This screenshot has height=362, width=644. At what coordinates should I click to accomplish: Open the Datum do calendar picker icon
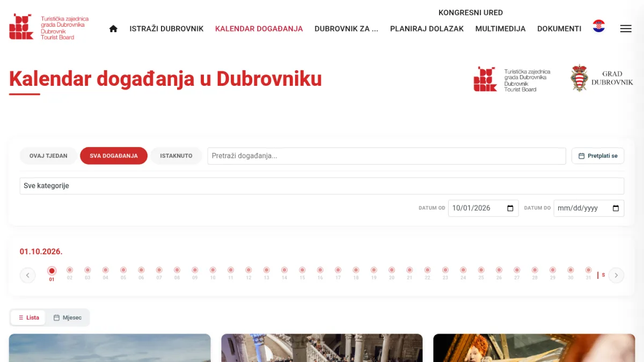pyautogui.click(x=616, y=208)
